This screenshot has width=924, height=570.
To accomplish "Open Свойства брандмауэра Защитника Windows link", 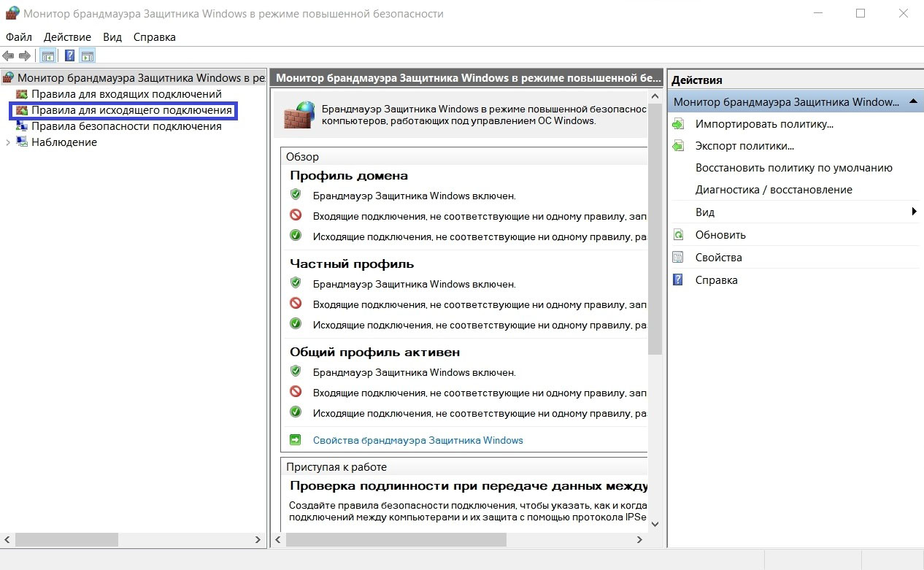I will (x=418, y=440).
